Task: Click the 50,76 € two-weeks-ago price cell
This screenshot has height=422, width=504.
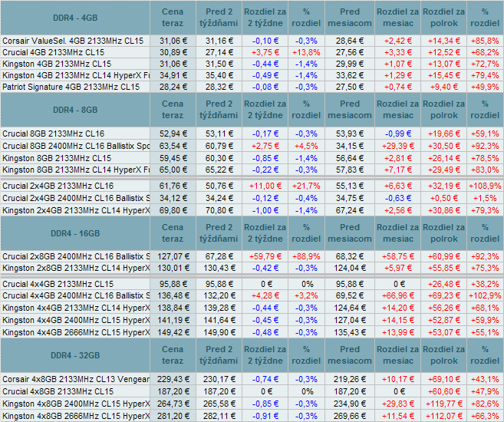Action: pyautogui.click(x=219, y=186)
